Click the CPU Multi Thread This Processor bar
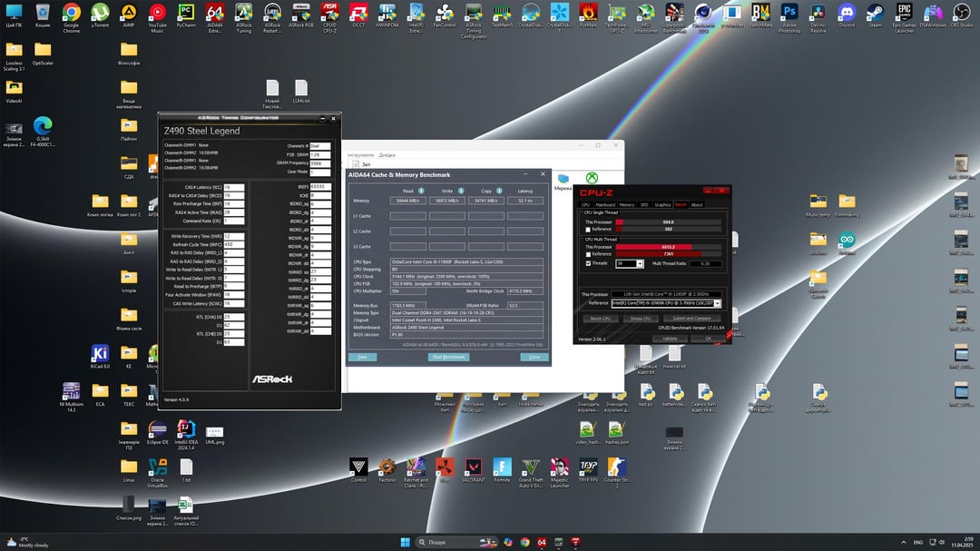 [x=668, y=247]
